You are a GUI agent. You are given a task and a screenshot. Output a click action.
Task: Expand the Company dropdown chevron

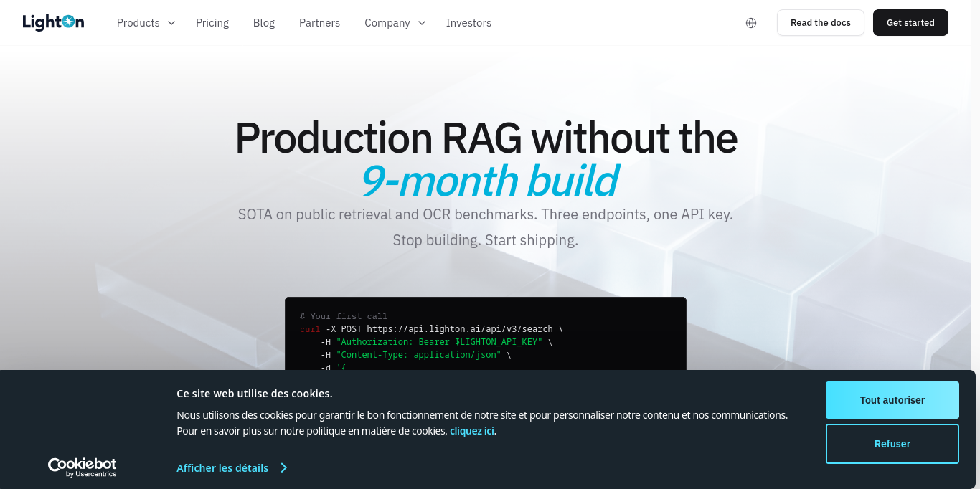tap(422, 23)
